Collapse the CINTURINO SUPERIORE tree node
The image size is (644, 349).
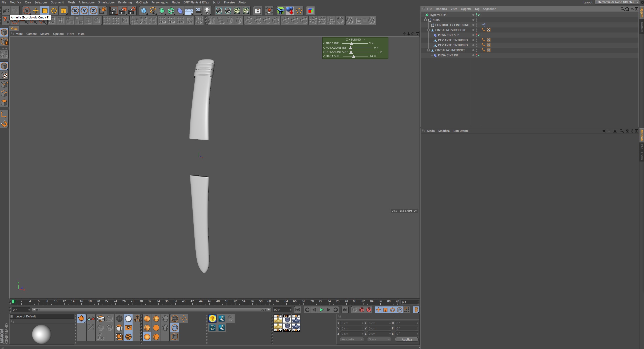coord(428,30)
